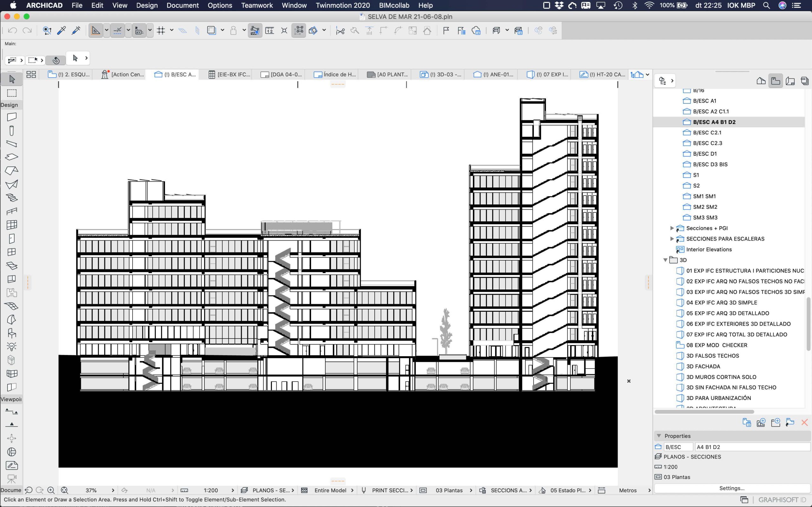The image size is (812, 507).
Task: Click the Undo arrow in the toolbar
Action: point(12,30)
